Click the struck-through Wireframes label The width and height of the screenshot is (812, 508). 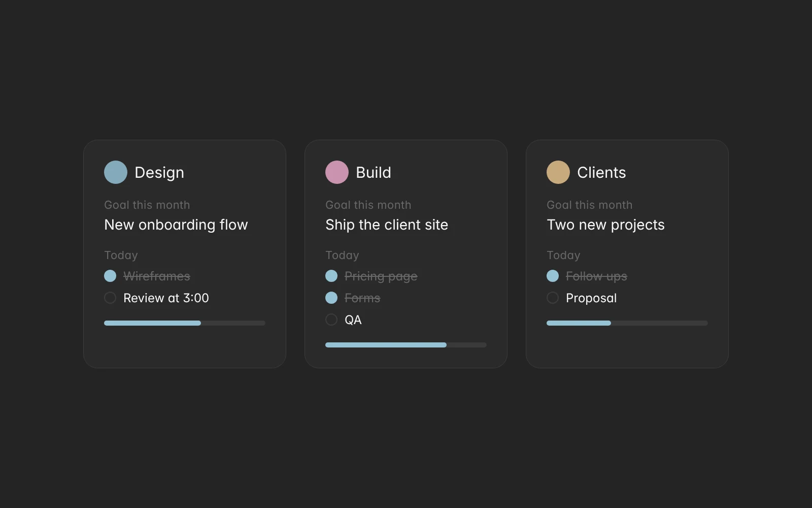click(157, 276)
